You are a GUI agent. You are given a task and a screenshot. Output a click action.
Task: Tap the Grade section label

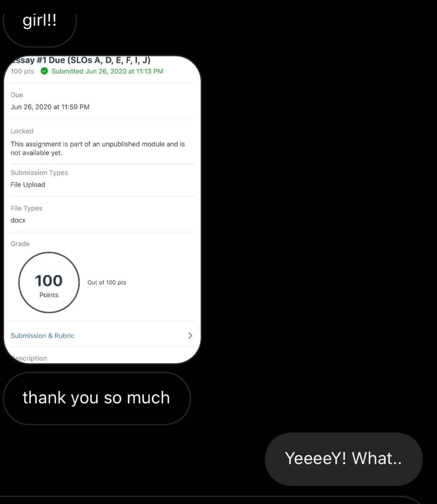(20, 244)
